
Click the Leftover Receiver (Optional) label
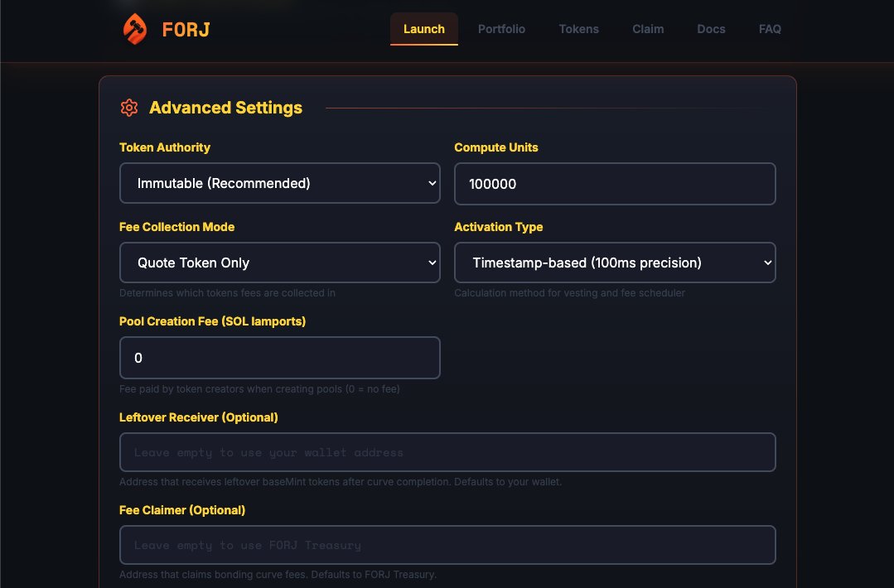click(x=198, y=417)
